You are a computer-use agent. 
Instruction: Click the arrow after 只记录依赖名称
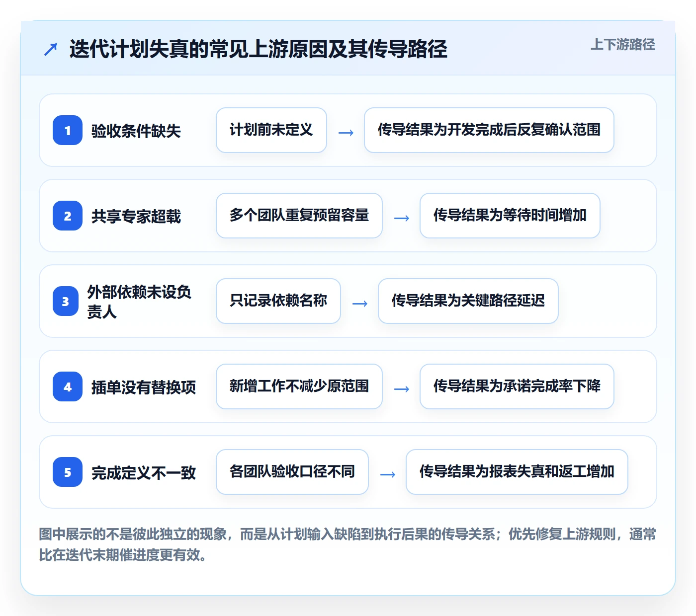[x=360, y=303]
